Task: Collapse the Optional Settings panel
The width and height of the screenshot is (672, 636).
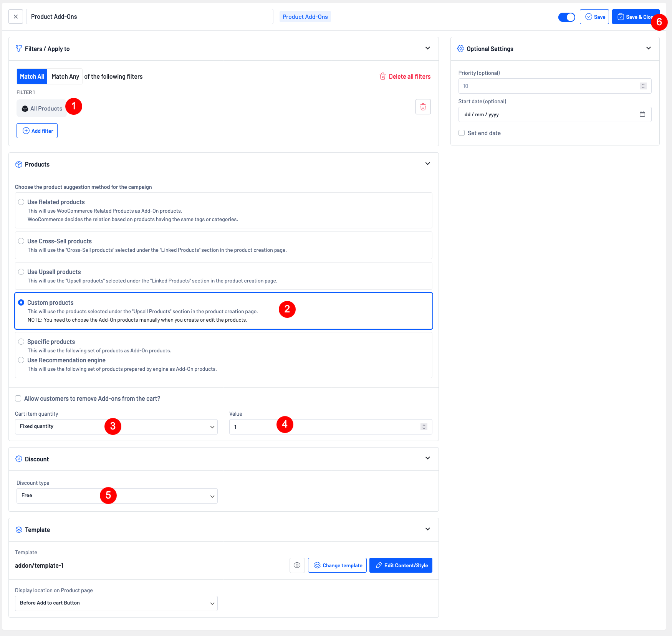Action: [648, 48]
